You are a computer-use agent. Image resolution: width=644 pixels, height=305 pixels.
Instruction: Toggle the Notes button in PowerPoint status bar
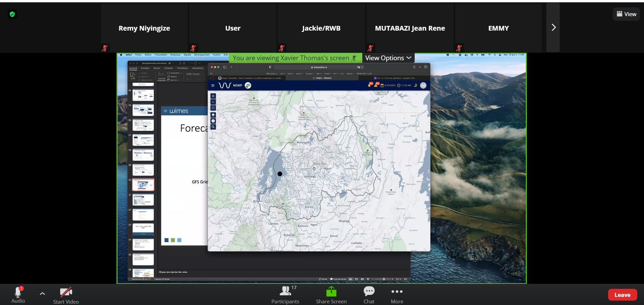click(x=323, y=279)
